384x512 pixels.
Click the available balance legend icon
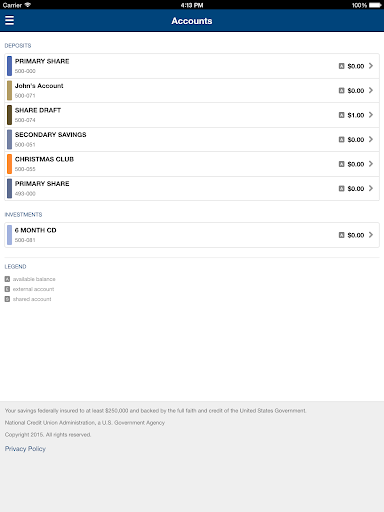[7, 279]
